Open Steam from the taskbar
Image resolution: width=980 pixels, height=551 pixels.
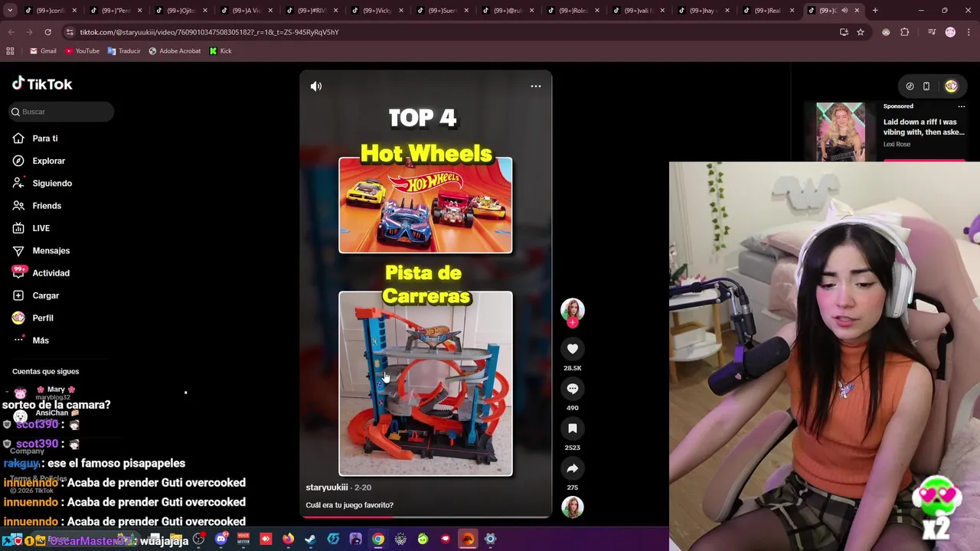[x=310, y=540]
